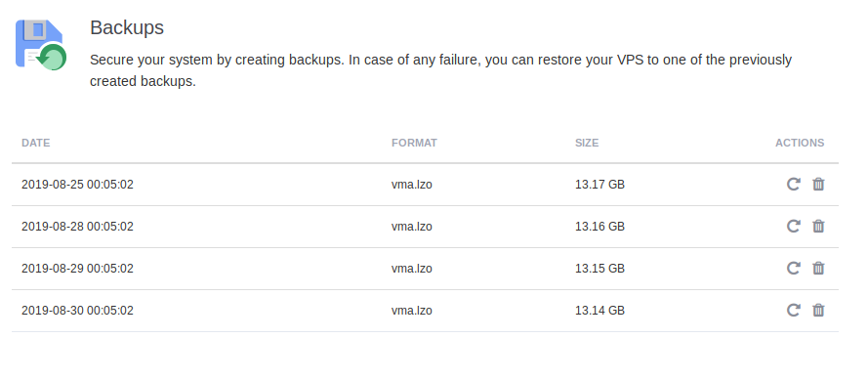The image size is (868, 381).
Task: Restore the 2019-08-30 backup
Action: point(793,310)
